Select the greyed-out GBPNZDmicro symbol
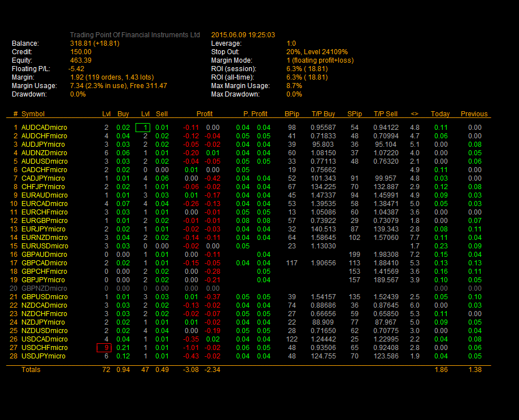Image resolution: width=519 pixels, height=420 pixels. tap(44, 288)
